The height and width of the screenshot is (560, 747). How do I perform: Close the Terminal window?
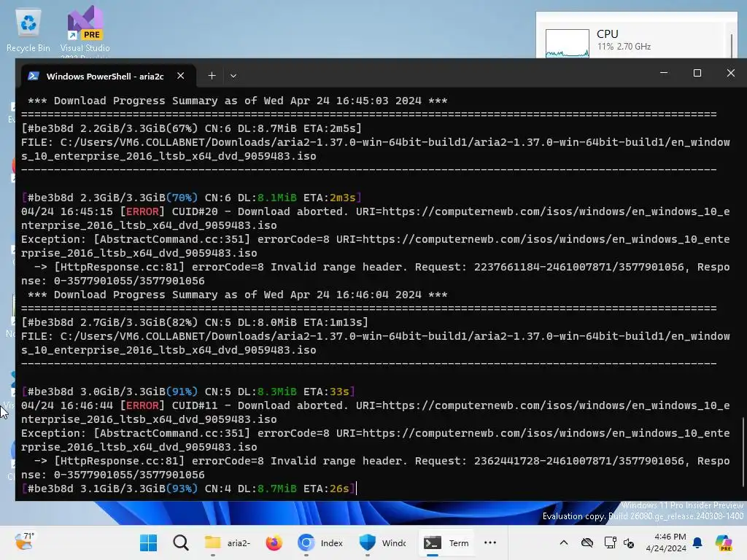tap(730, 73)
